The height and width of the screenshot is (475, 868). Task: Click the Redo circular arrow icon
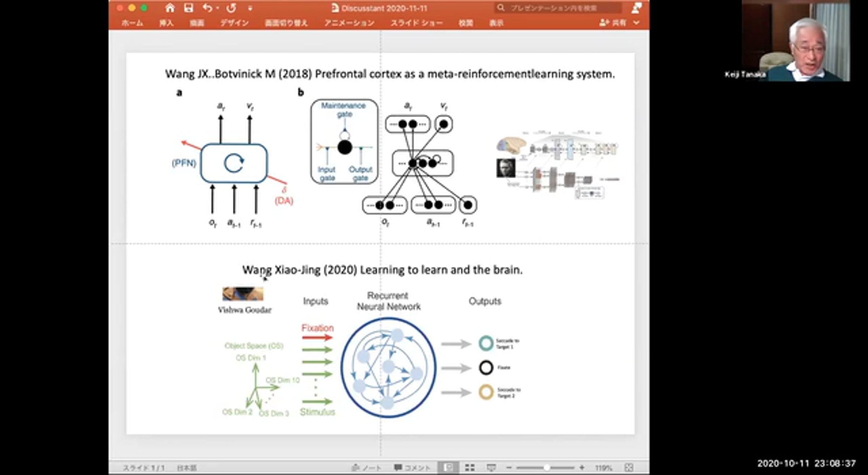(231, 8)
